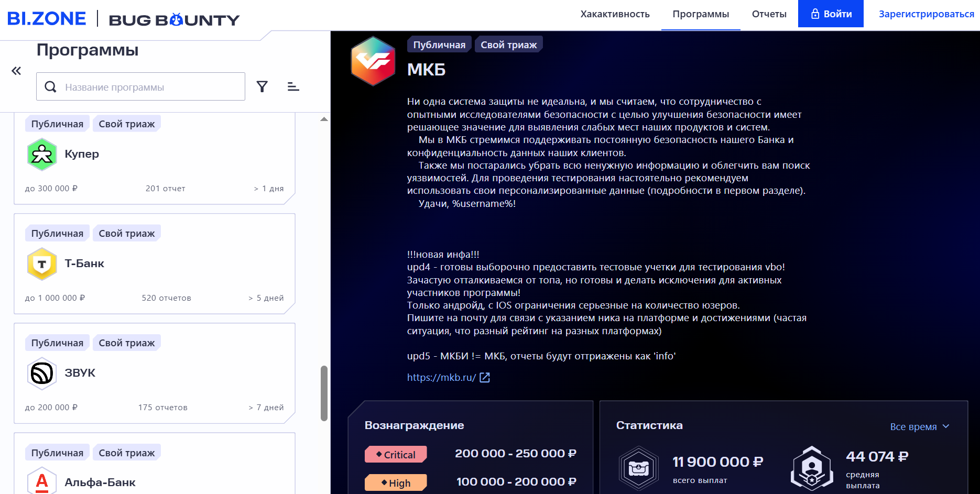Click the 200 000 - 250 000 ₽ Critical range
The width and height of the screenshot is (980, 494).
point(516,454)
